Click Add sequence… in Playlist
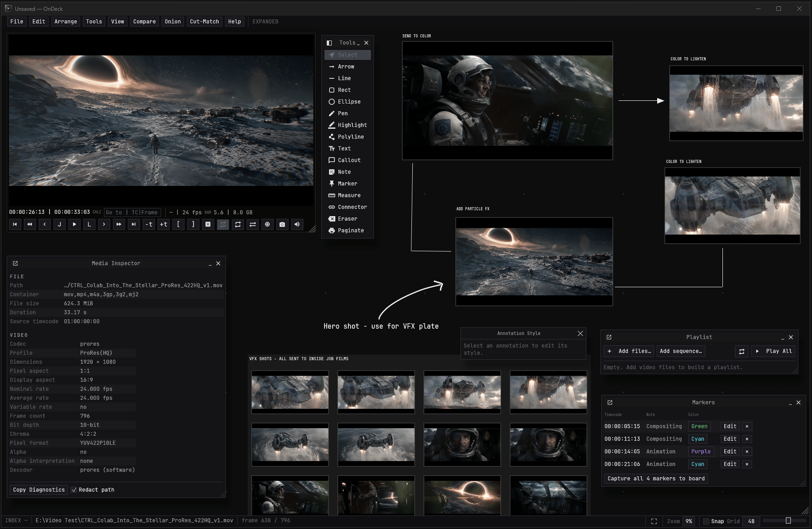The width and height of the screenshot is (812, 529). pyautogui.click(x=681, y=351)
